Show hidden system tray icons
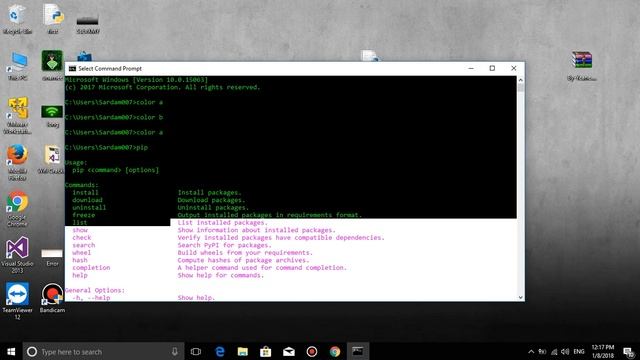 click(x=531, y=351)
